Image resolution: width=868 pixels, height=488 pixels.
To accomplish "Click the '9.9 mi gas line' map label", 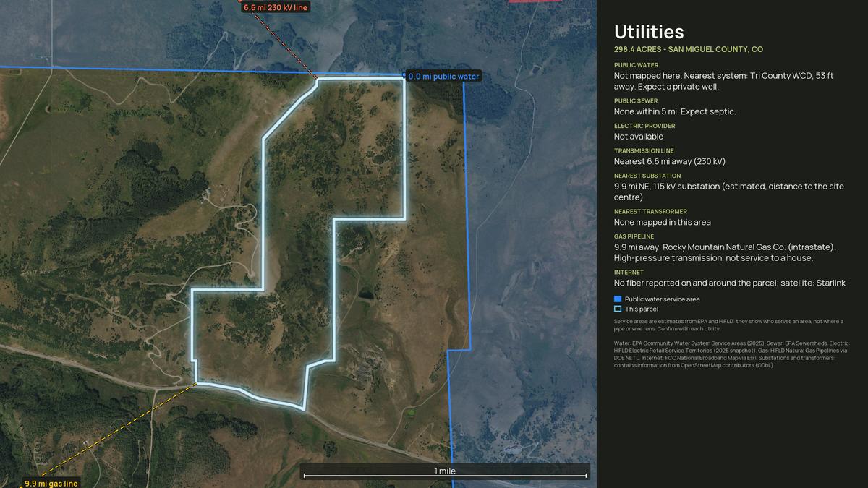I will pyautogui.click(x=51, y=484).
